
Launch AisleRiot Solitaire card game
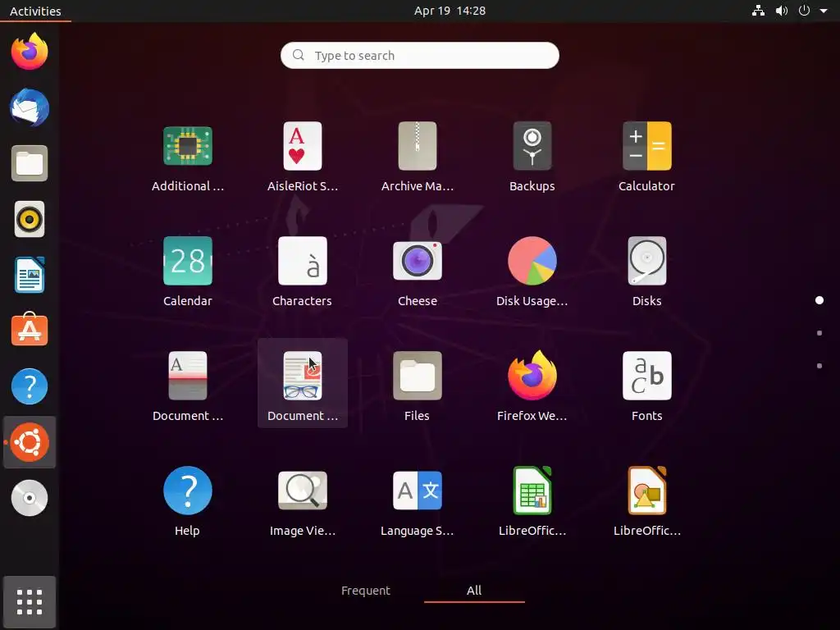click(x=303, y=146)
